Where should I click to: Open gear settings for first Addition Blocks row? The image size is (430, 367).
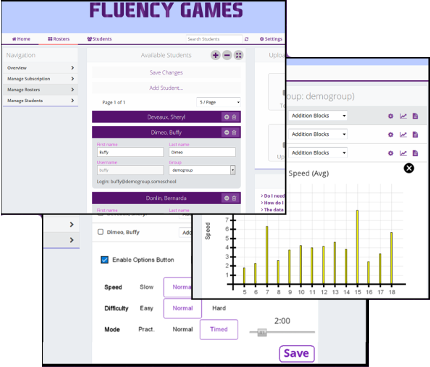coord(391,116)
